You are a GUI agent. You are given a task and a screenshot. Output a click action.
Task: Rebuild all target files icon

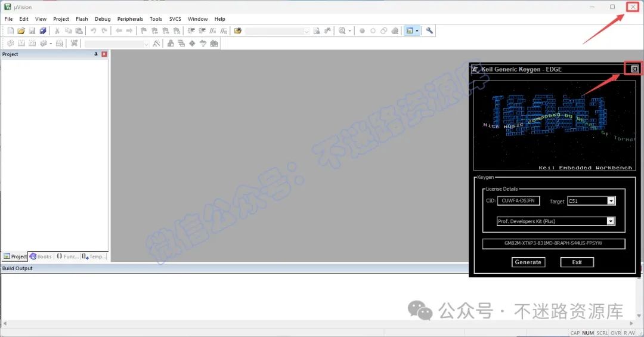point(32,43)
